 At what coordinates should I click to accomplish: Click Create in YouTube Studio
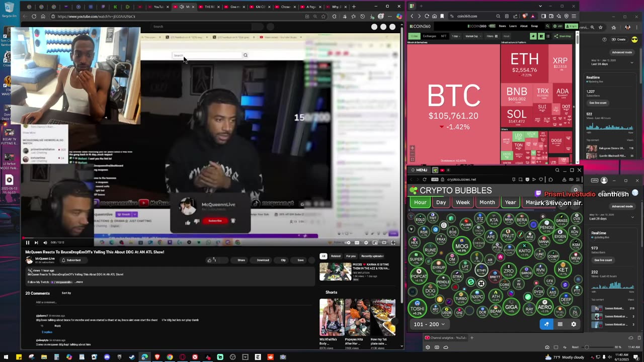619,39
